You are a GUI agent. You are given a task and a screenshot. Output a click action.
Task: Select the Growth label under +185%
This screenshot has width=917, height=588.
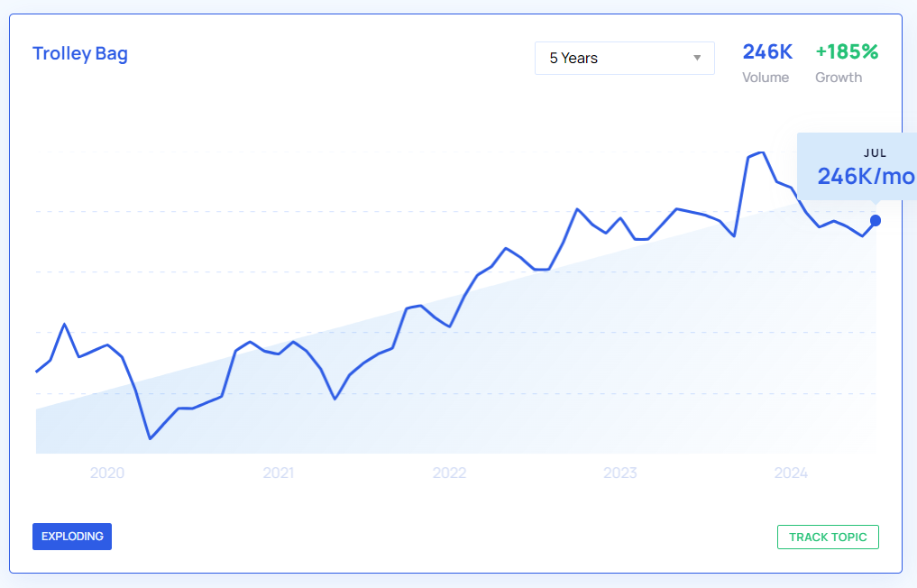point(839,78)
